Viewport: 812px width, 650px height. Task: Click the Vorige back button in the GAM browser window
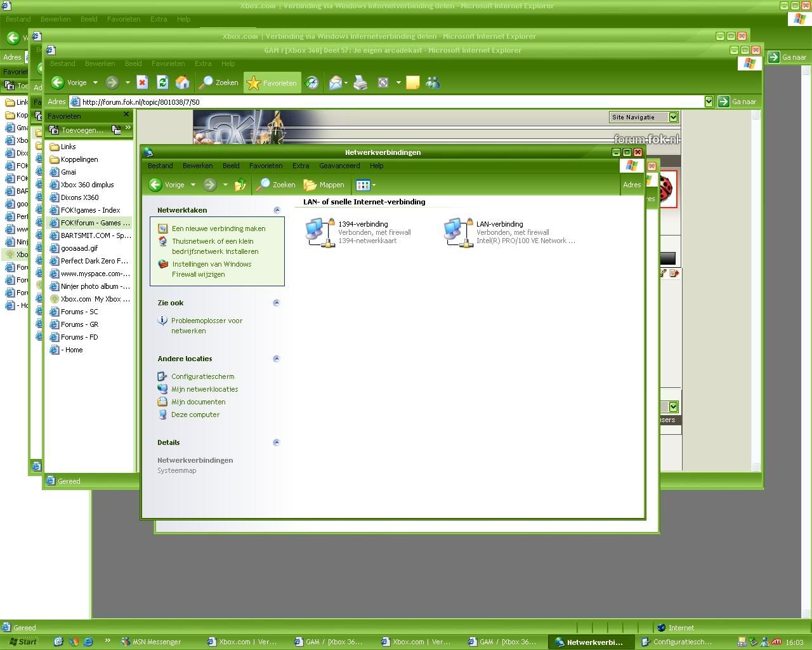coord(69,83)
